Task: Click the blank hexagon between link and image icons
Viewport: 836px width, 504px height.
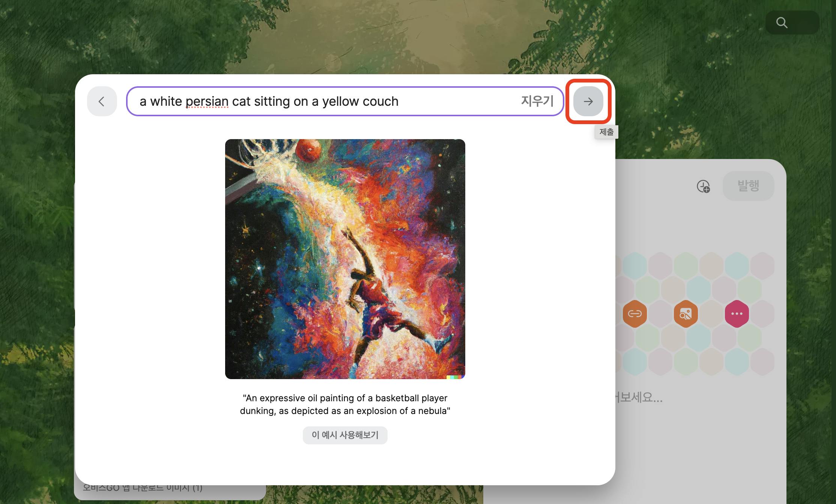Action: 660,313
